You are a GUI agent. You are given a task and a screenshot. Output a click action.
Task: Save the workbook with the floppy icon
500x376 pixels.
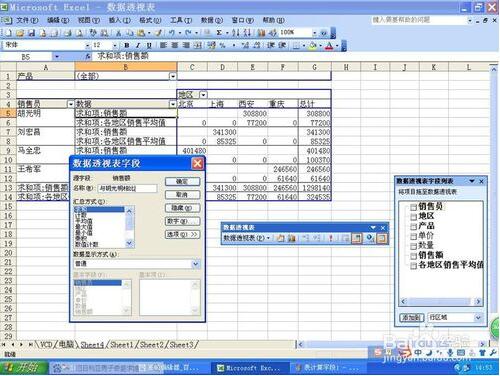31,33
